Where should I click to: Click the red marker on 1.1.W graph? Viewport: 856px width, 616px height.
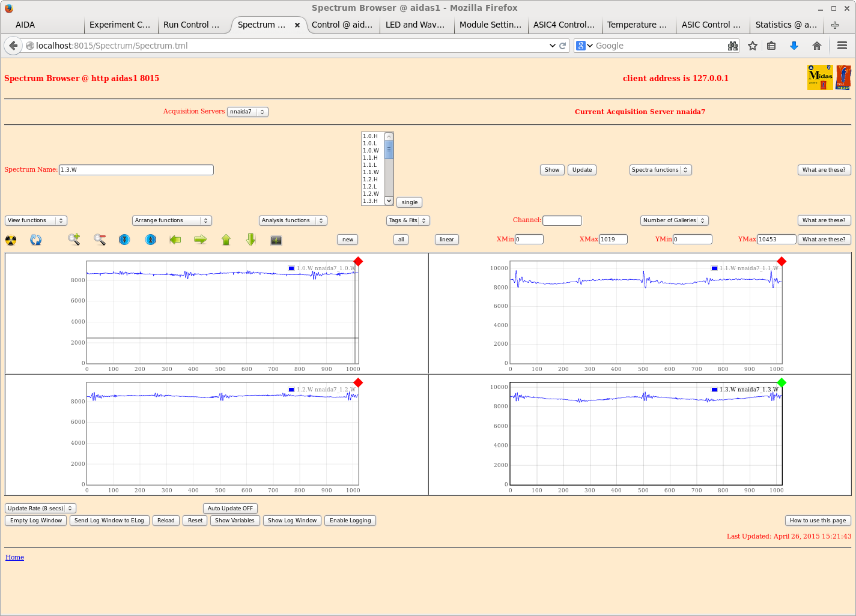pyautogui.click(x=782, y=261)
